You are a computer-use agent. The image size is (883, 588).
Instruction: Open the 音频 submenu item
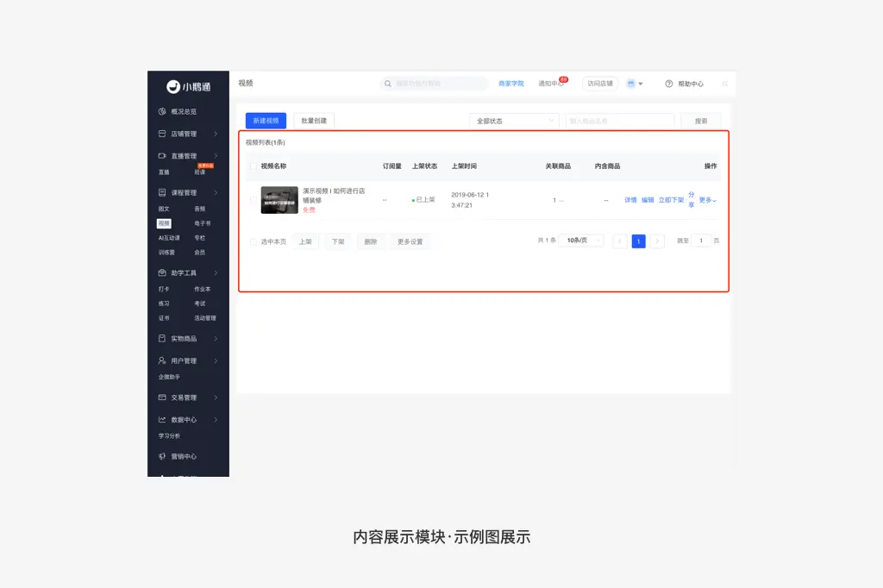coord(200,209)
